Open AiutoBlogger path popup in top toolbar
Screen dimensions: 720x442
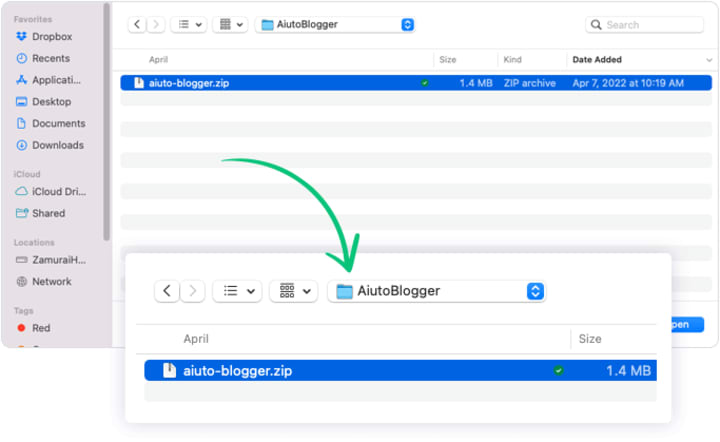(335, 24)
